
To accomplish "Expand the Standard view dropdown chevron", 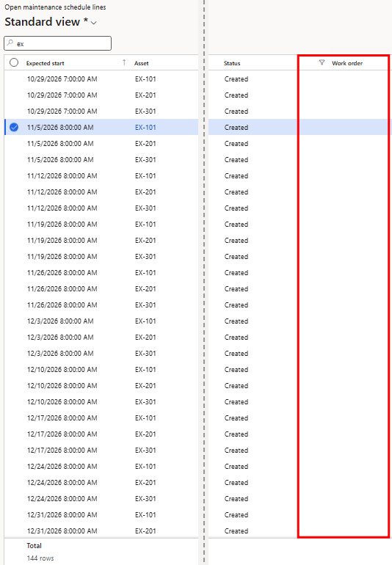I will pos(94,23).
